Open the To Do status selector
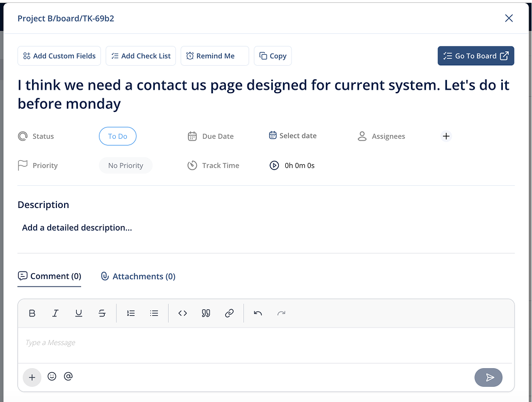Screen dimensions: 532x402 [x=118, y=136]
